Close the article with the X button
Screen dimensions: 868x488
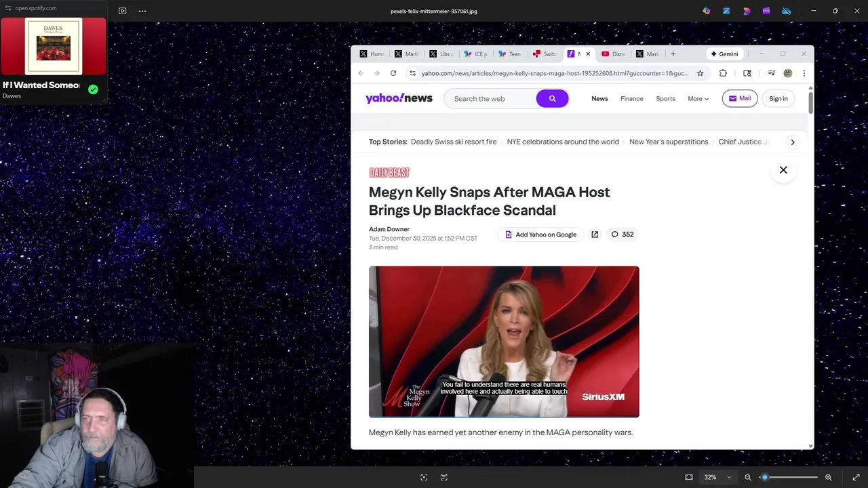[x=783, y=170]
